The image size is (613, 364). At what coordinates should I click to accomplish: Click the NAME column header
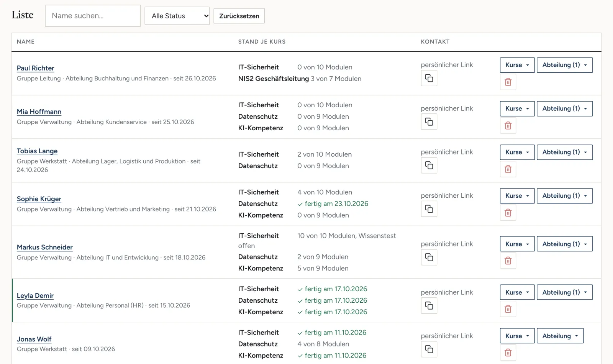(x=26, y=42)
